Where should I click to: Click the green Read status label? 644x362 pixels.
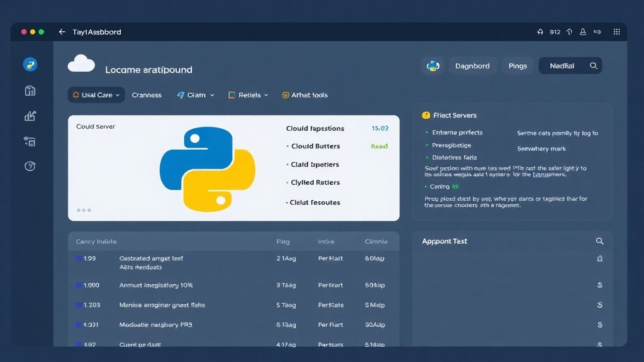pyautogui.click(x=379, y=146)
